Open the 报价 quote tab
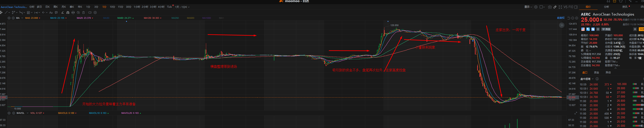Image resolution: width=644 pixels, height=128 pixels. 588,7
